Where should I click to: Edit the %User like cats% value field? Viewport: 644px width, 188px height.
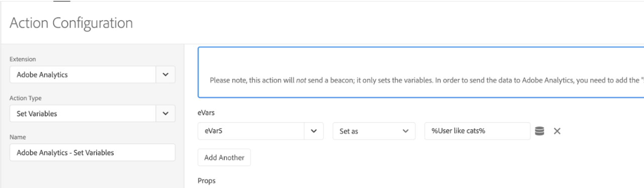click(x=477, y=131)
